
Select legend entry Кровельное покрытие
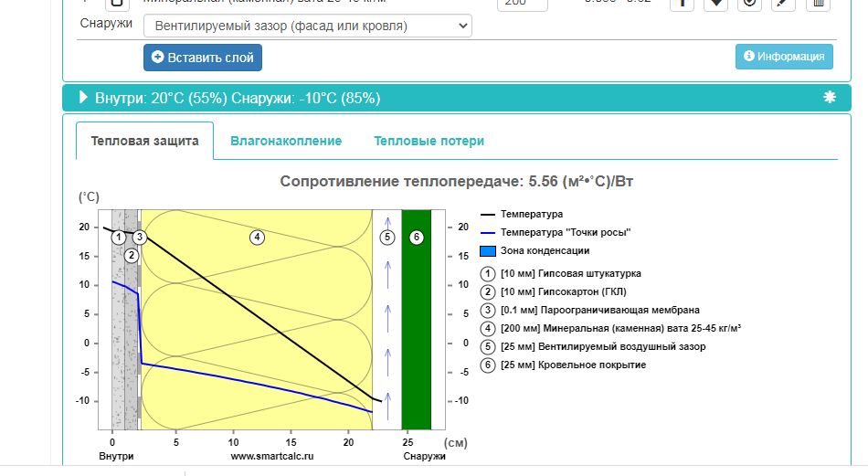(x=573, y=365)
